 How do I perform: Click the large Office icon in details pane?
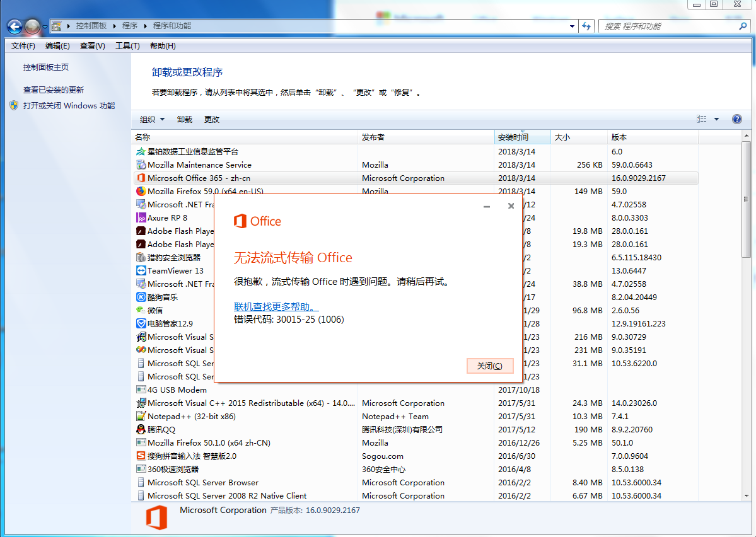(157, 517)
